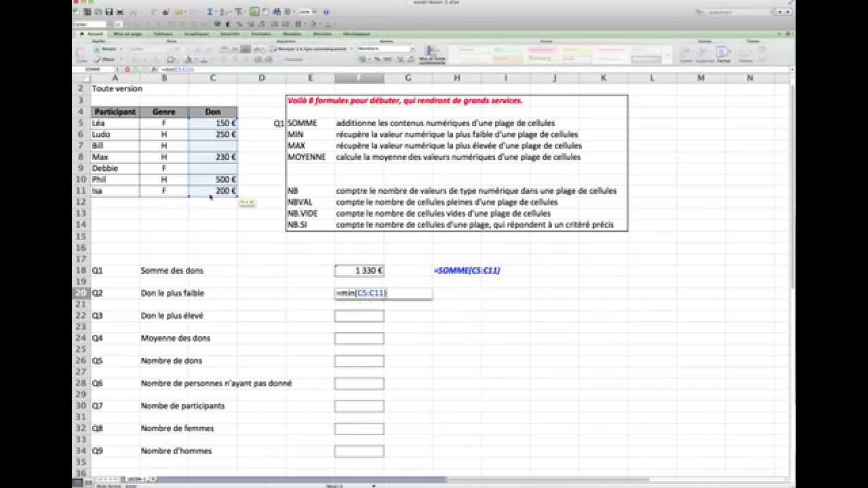Screen dimensions: 868x488
Task: Select column header C
Action: coord(213,78)
